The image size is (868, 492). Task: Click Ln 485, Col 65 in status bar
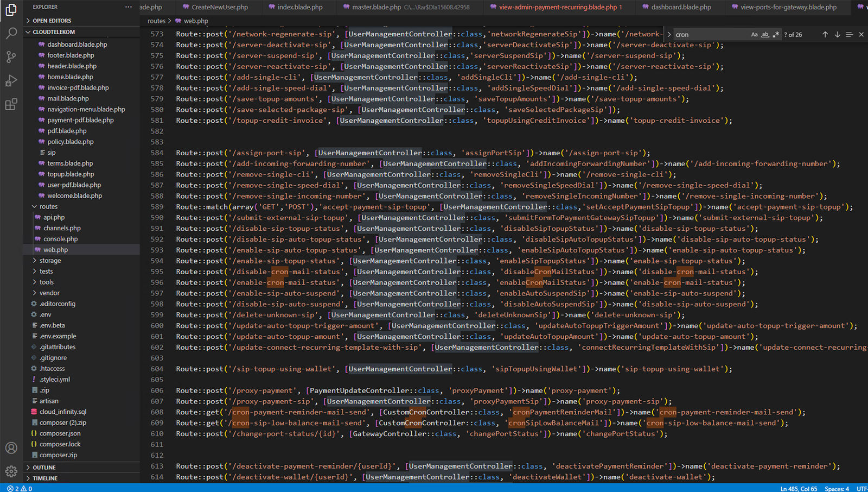point(799,488)
